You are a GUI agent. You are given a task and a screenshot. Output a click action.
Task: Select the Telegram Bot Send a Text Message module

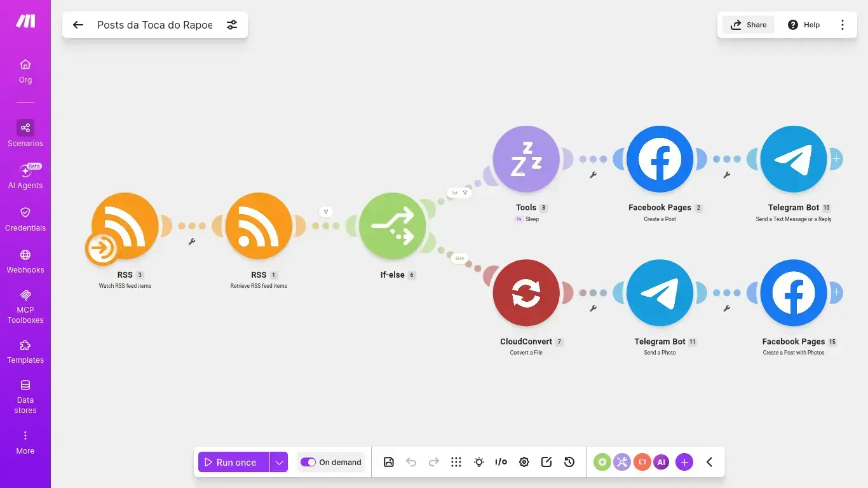pos(794,159)
